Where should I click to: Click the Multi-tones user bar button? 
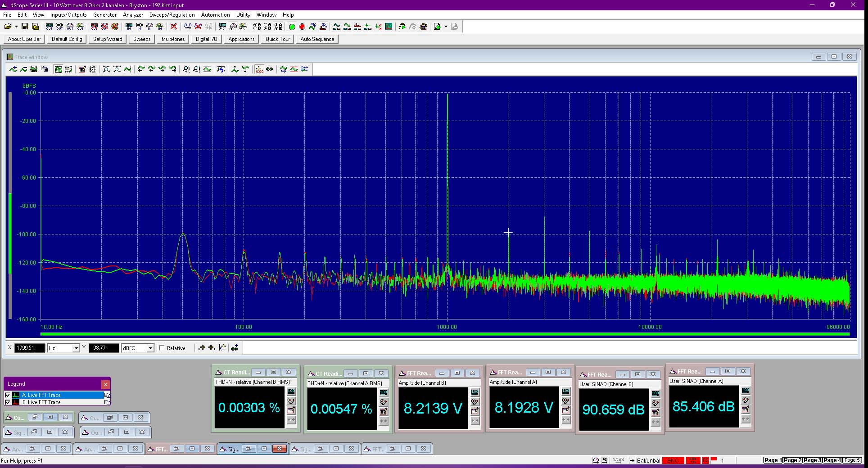point(173,39)
